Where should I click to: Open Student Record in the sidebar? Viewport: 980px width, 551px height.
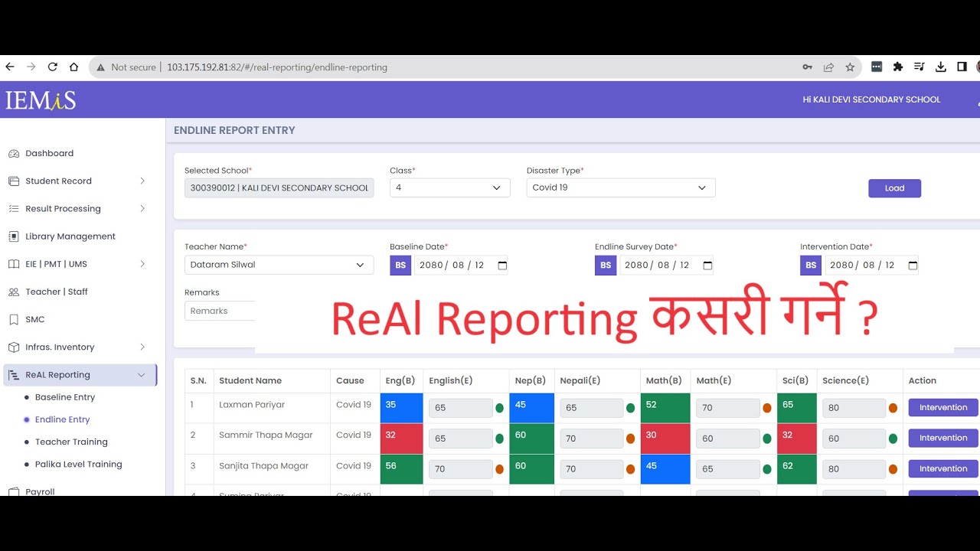(x=58, y=181)
